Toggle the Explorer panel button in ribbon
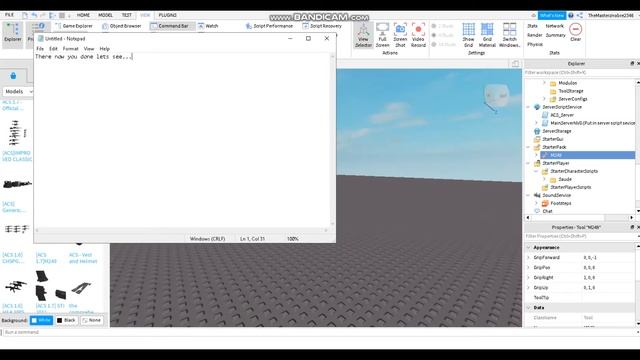The image size is (640, 360). tap(13, 33)
